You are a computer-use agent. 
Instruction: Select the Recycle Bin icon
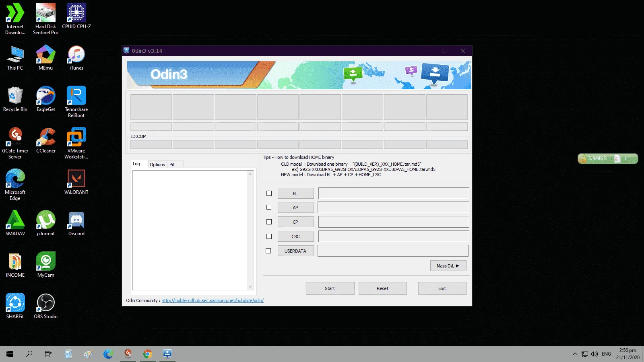15,99
